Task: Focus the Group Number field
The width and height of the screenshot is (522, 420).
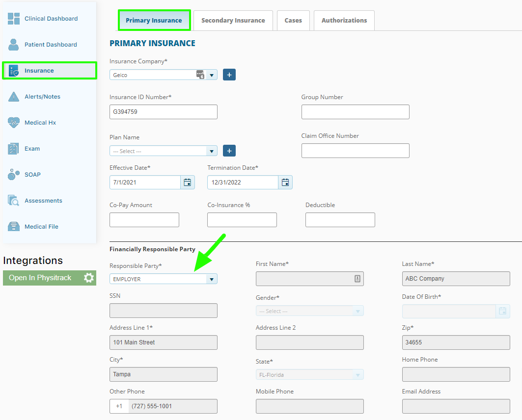Action: [355, 112]
